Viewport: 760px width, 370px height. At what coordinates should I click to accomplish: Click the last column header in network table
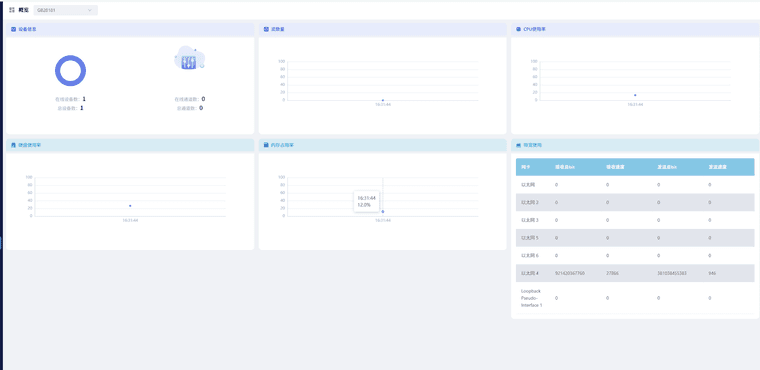pos(717,167)
